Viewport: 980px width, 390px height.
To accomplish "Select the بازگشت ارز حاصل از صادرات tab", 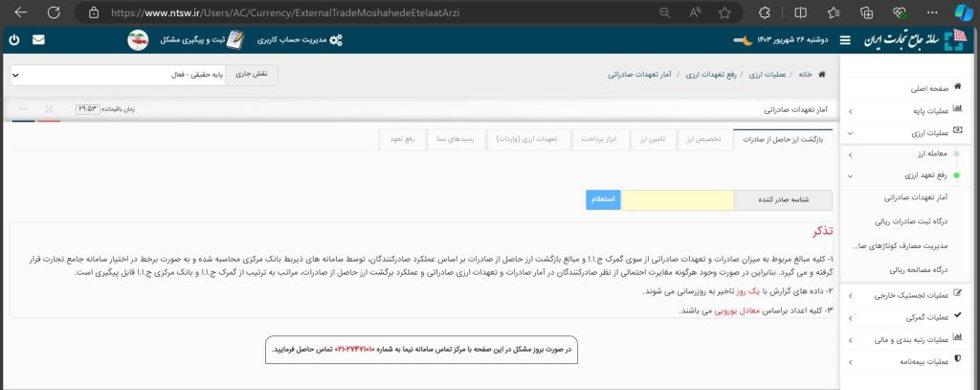I will tap(783, 140).
